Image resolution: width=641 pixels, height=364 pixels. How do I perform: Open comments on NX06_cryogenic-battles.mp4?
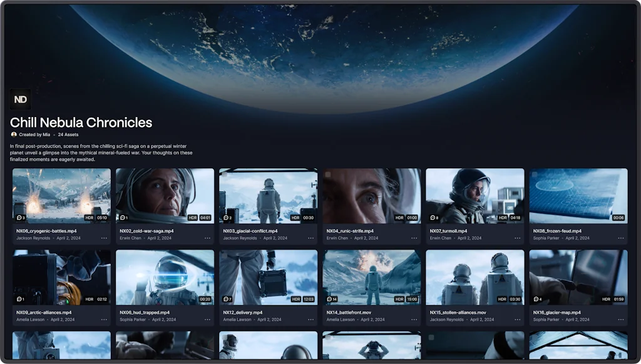[x=19, y=217]
